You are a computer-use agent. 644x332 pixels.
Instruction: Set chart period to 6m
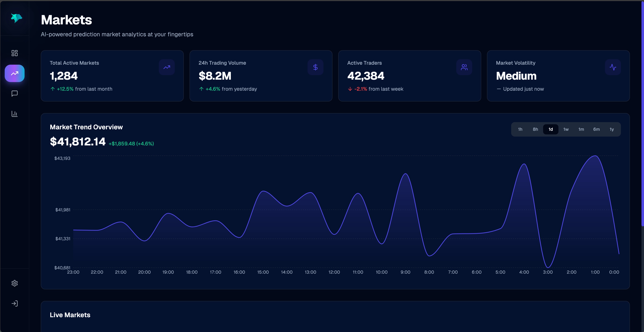point(596,129)
